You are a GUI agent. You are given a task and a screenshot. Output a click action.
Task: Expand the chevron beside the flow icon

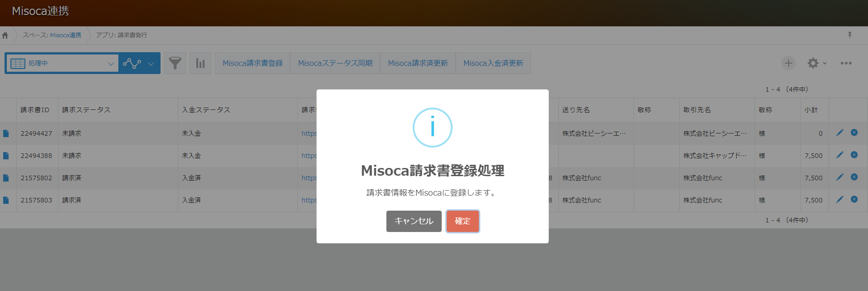pyautogui.click(x=151, y=64)
